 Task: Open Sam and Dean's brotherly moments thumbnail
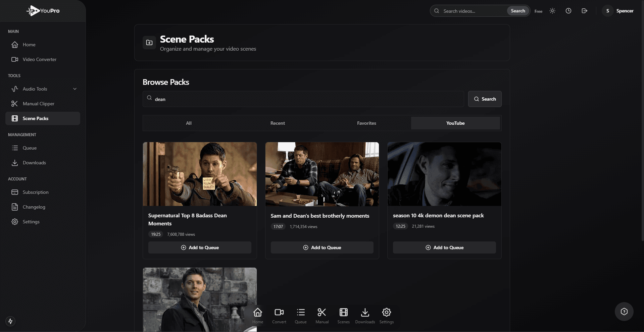point(322,174)
